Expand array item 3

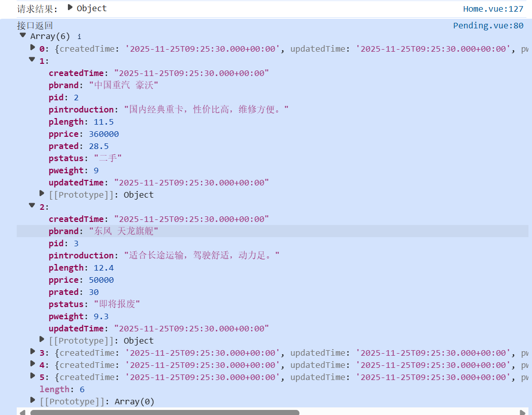point(32,352)
